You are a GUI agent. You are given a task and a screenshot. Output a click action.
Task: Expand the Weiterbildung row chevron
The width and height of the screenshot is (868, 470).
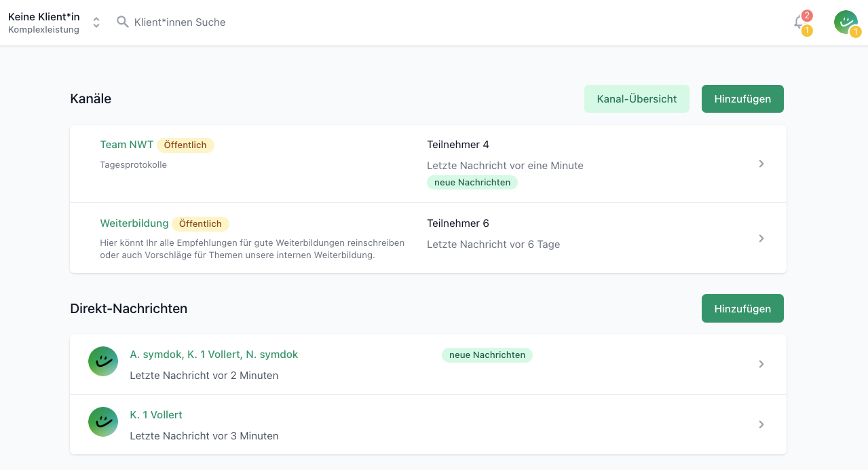pos(761,238)
